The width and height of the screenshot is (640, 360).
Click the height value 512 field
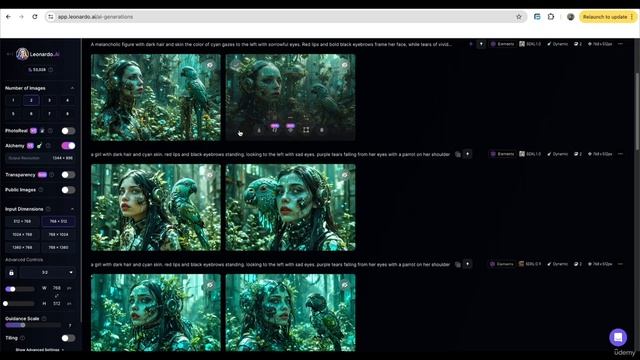(x=57, y=304)
